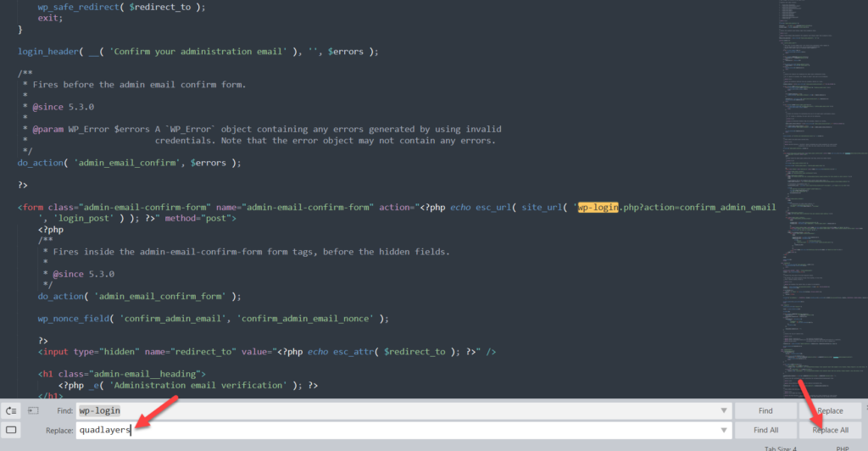Open the Replace history dropdown arrow
This screenshot has height=451, width=868.
[724, 430]
